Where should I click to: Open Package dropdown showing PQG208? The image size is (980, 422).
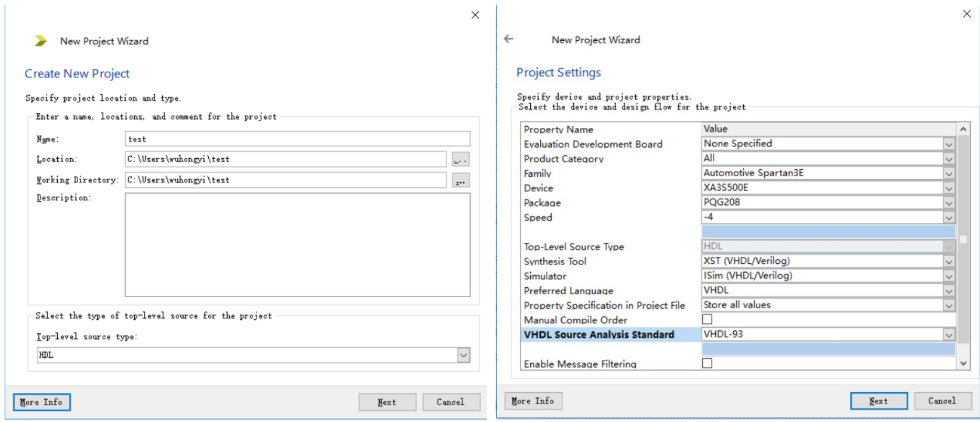[x=949, y=203]
